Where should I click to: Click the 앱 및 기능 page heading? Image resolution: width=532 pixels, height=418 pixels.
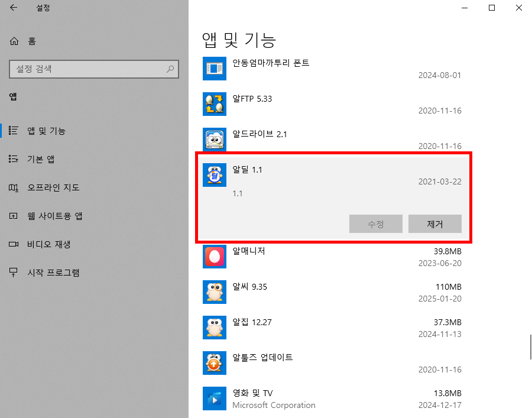[239, 40]
